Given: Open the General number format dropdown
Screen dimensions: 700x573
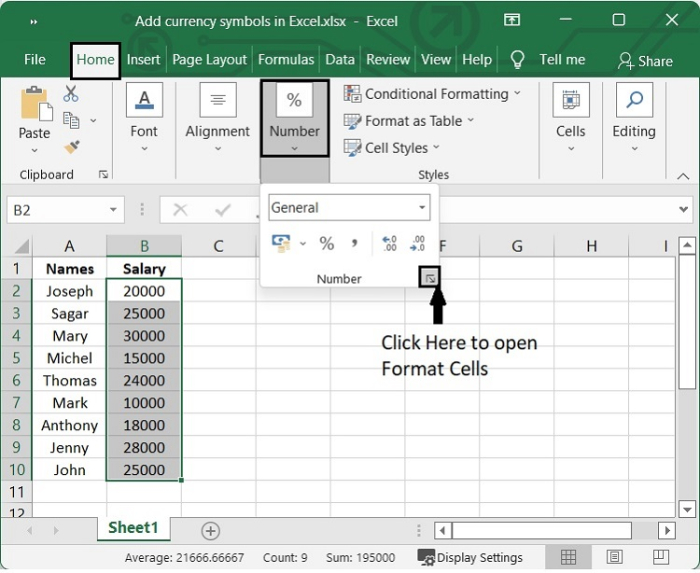Looking at the screenshot, I should point(422,208).
